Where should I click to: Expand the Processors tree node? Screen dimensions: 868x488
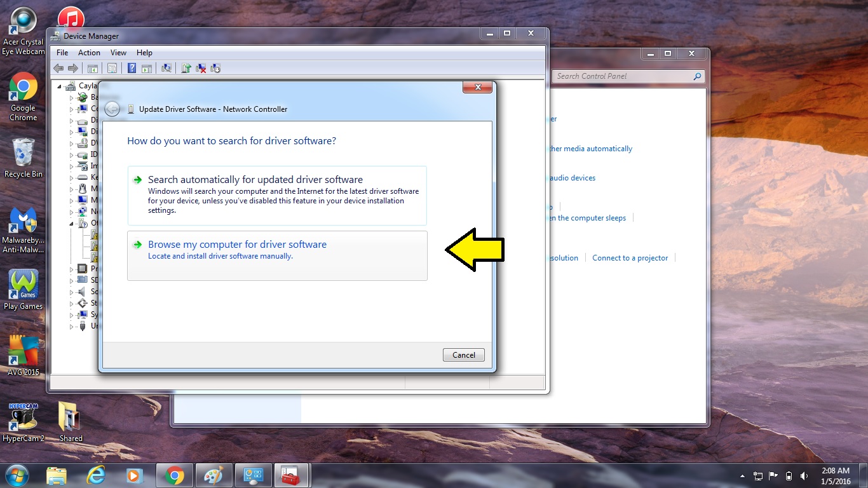[x=72, y=269]
